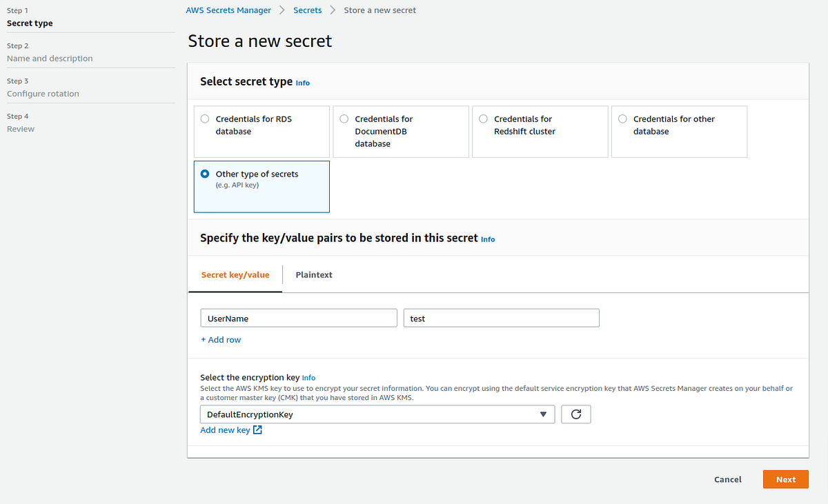828x504 pixels.
Task: Click the test value input field
Action: coord(501,317)
